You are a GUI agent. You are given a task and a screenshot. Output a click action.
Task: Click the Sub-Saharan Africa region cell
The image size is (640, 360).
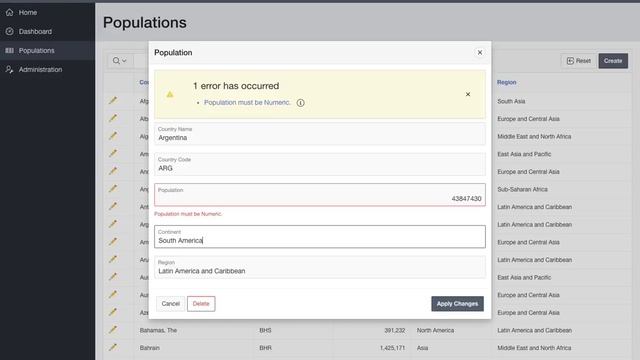coord(522,189)
